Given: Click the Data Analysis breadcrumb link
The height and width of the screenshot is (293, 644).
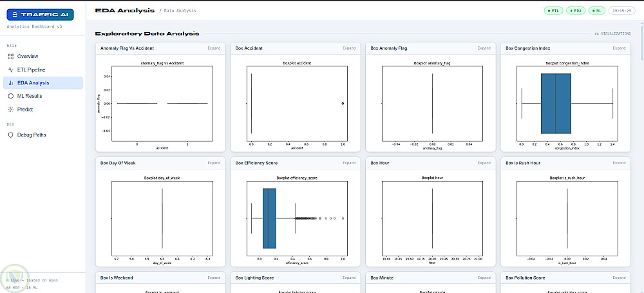Looking at the screenshot, I should [180, 11].
